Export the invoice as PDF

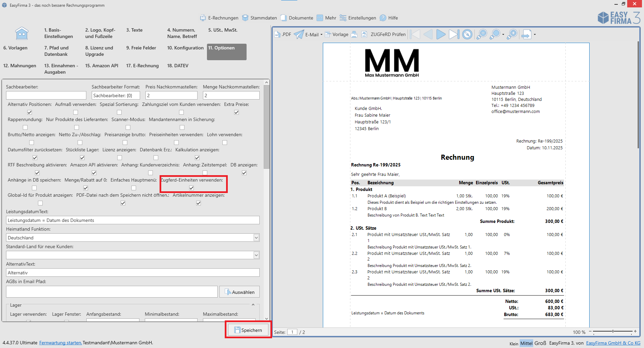click(x=283, y=34)
